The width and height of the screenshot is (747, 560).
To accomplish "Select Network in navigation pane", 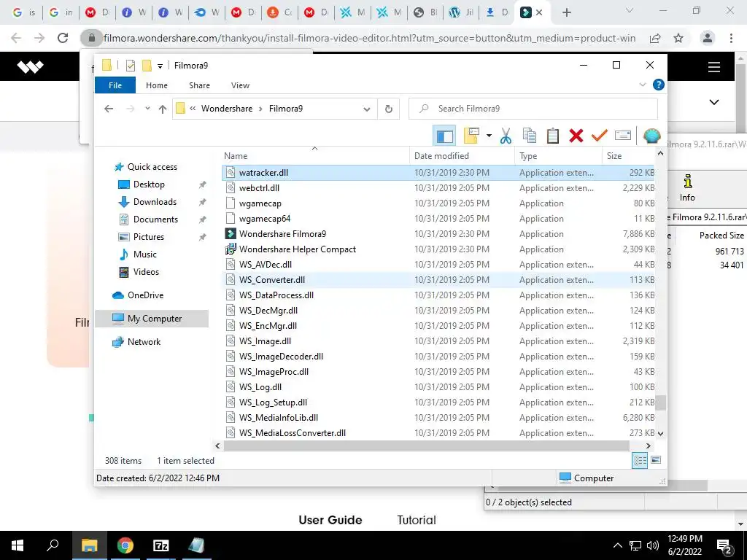I will pyautogui.click(x=136, y=342).
